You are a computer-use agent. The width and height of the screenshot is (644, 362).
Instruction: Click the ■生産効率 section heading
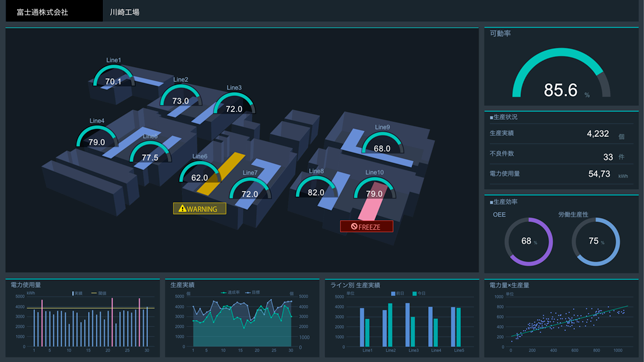(503, 202)
